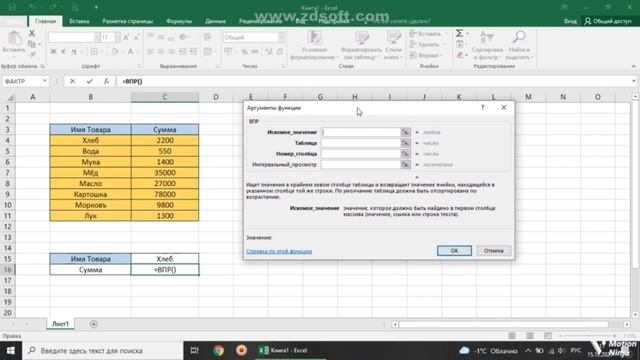Click range selector icon for Интервальный_просмотр
This screenshot has width=640, height=360.
(x=405, y=164)
